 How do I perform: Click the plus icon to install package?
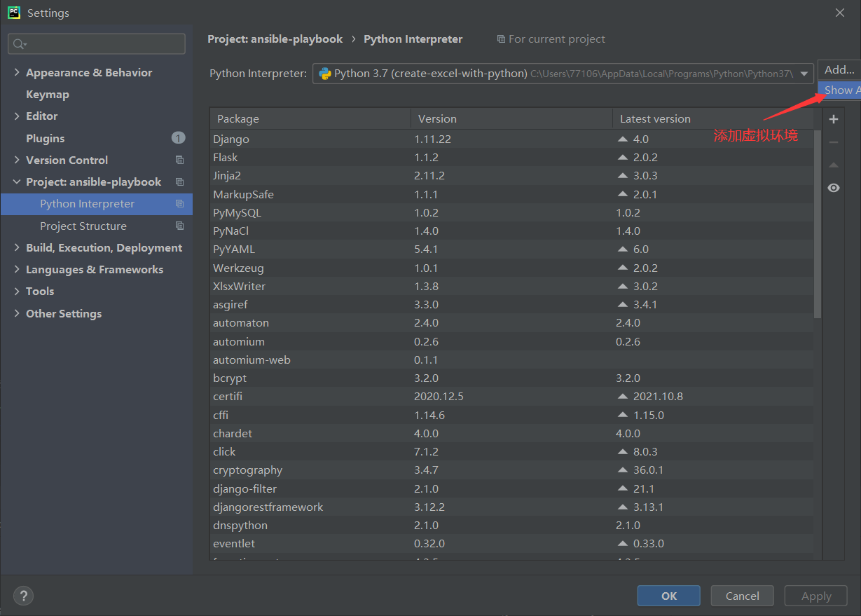(x=833, y=119)
